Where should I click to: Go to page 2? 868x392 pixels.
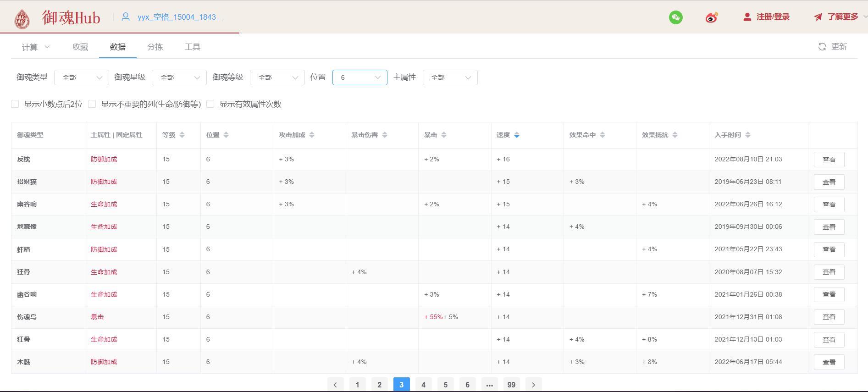click(379, 385)
